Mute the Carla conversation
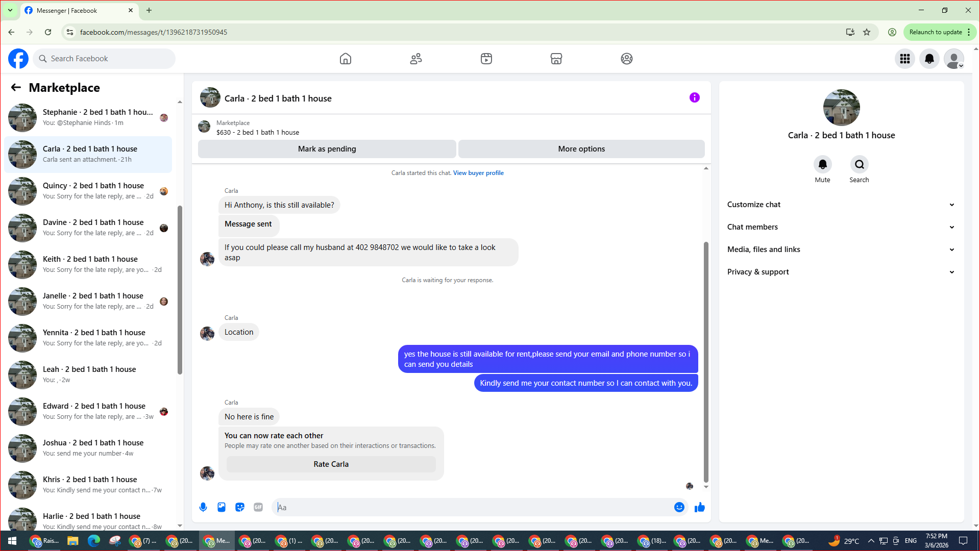 [822, 165]
